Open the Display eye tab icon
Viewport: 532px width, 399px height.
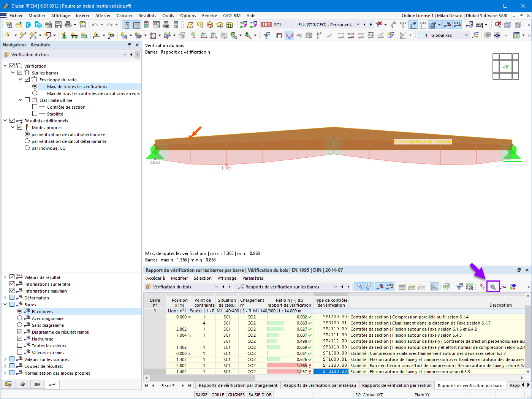(23, 384)
